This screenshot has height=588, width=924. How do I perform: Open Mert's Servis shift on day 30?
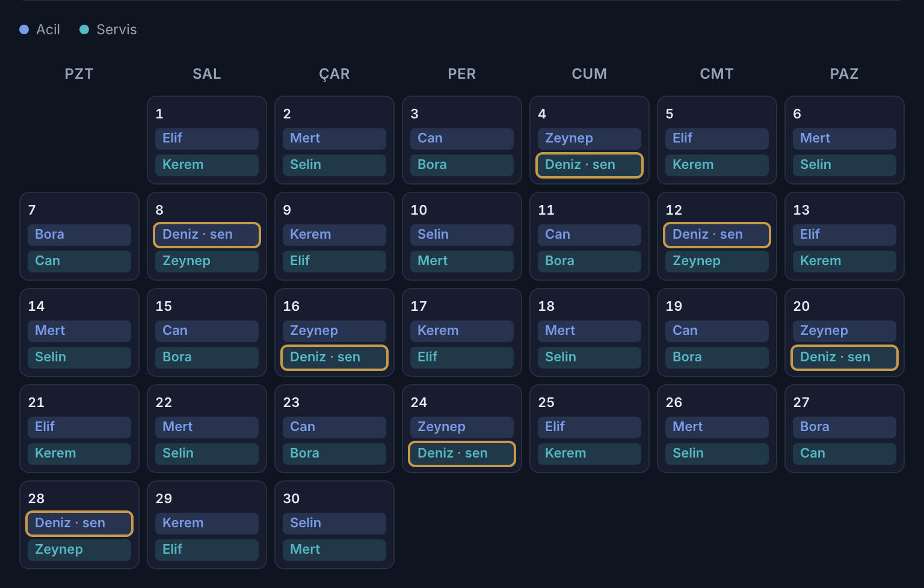click(334, 550)
